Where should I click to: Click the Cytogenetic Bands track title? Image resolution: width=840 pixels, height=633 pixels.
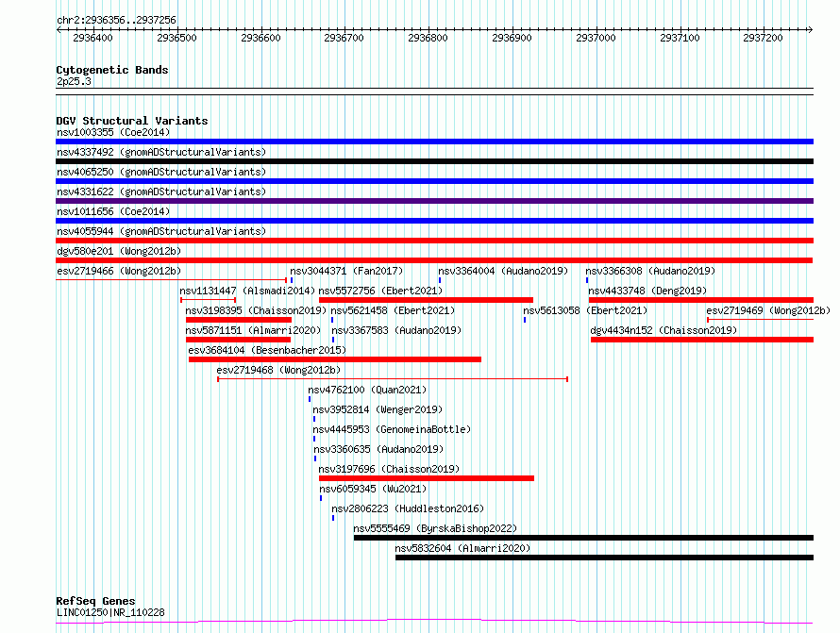point(112,70)
